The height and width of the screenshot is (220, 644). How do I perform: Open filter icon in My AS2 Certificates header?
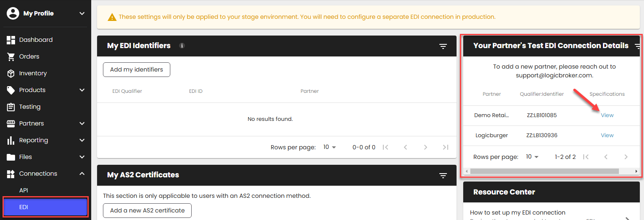pyautogui.click(x=444, y=175)
